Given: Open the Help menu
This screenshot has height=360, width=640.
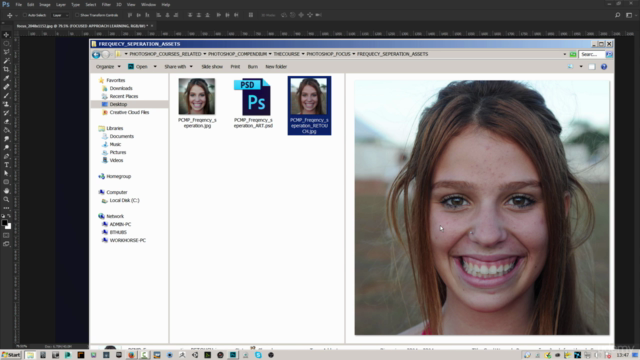Looking at the screenshot, I should tap(165, 4).
